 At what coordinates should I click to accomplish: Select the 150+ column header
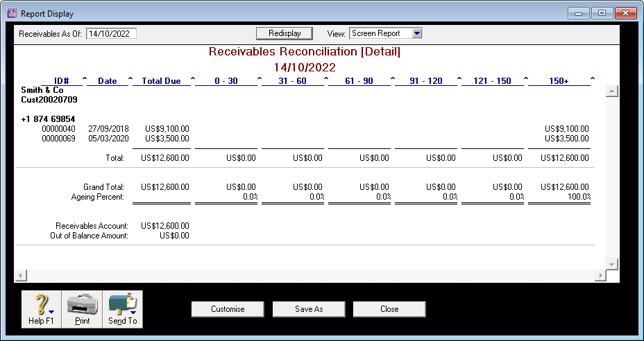coord(557,81)
